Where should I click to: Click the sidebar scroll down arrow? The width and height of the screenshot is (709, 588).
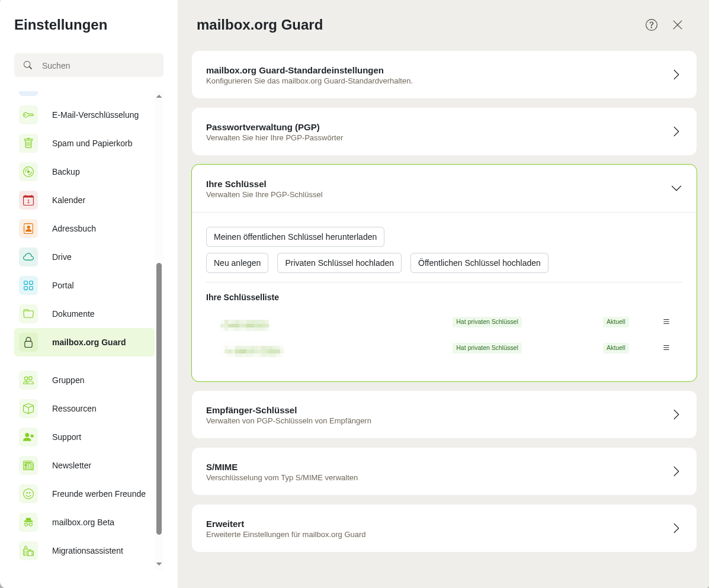point(159,564)
